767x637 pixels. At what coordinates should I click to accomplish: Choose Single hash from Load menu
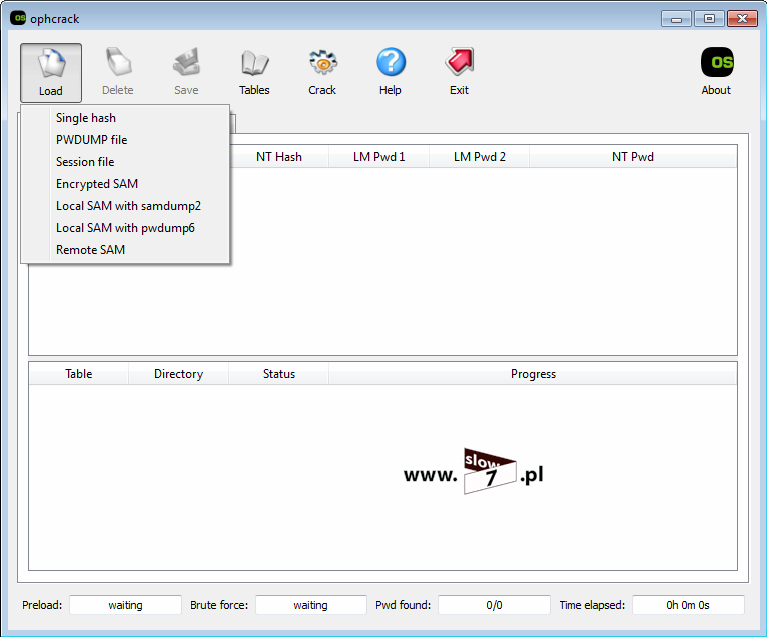125,118
